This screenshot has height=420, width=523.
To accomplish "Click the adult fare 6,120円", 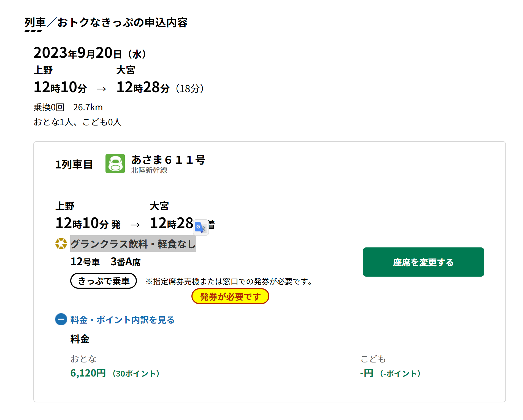I will point(88,373).
